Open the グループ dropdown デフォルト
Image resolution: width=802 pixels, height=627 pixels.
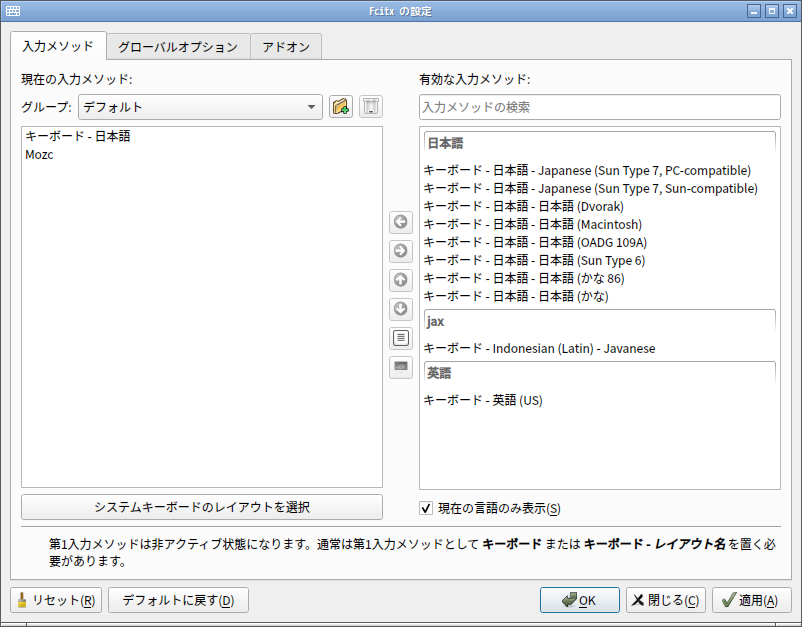click(200, 107)
